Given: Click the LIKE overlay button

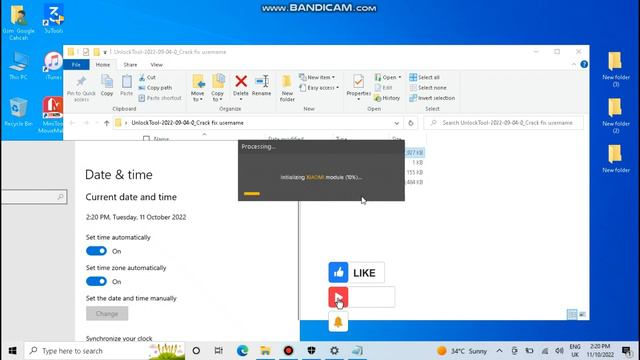Looking at the screenshot, I should [x=356, y=272].
